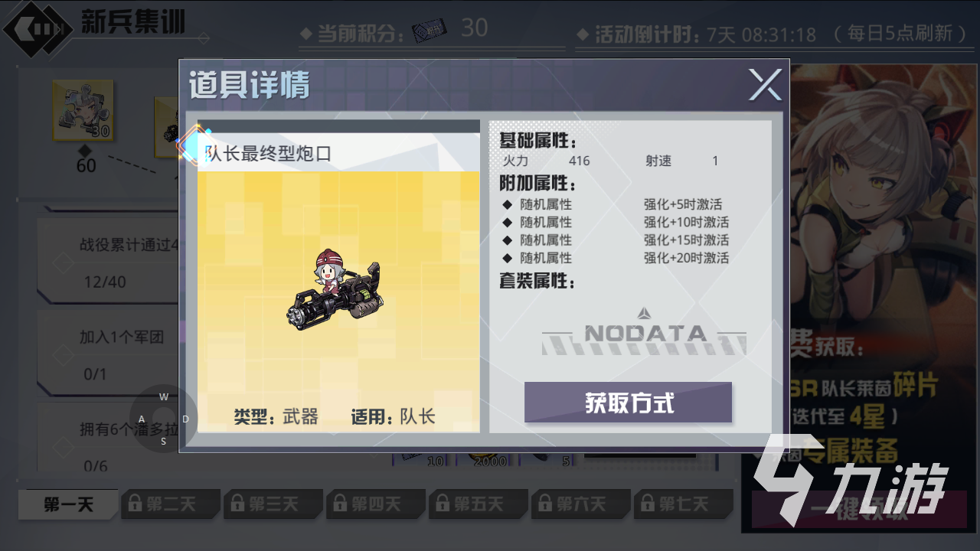Open the locked 第三天 tab
Viewport: 980px width, 551px height.
pos(273,504)
